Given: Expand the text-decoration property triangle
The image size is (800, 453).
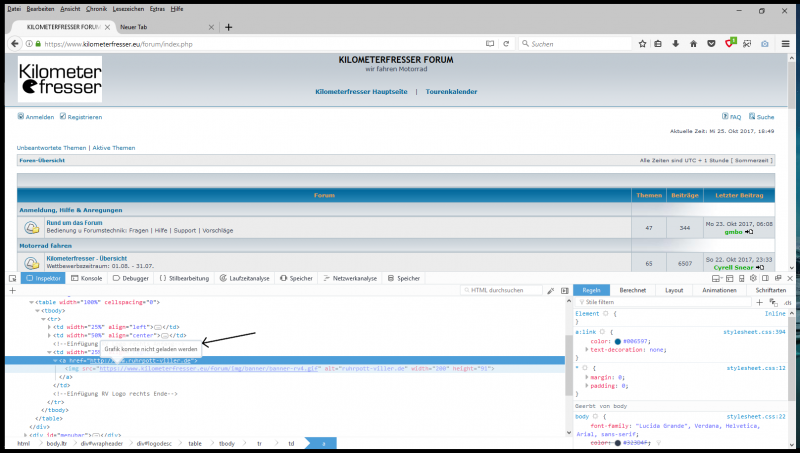Looking at the screenshot, I should 585,350.
